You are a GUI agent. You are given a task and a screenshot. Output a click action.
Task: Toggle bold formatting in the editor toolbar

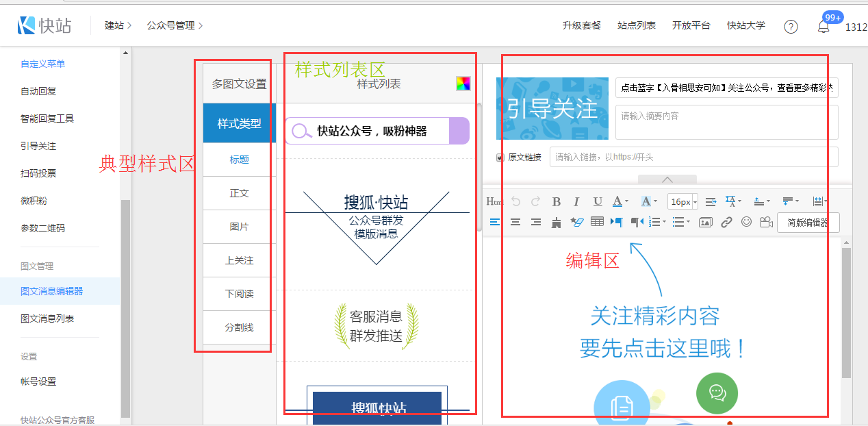click(556, 201)
